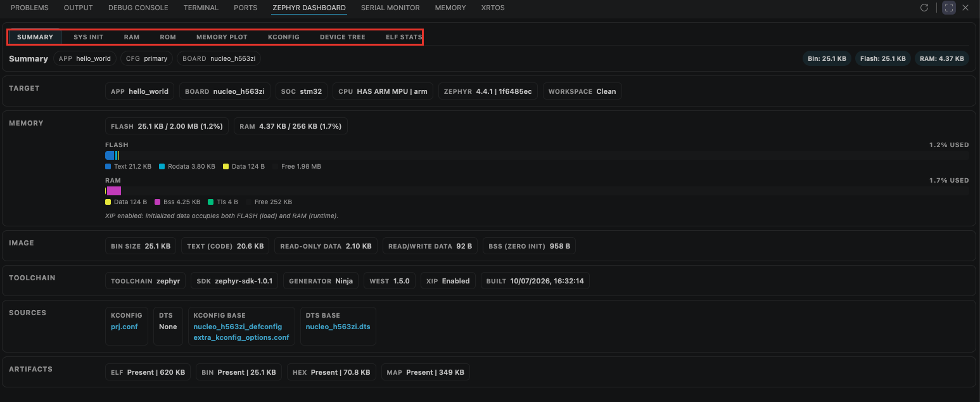This screenshot has width=980, height=402.
Task: Click the header Bin: 25.1 KB badge
Action: (x=827, y=58)
